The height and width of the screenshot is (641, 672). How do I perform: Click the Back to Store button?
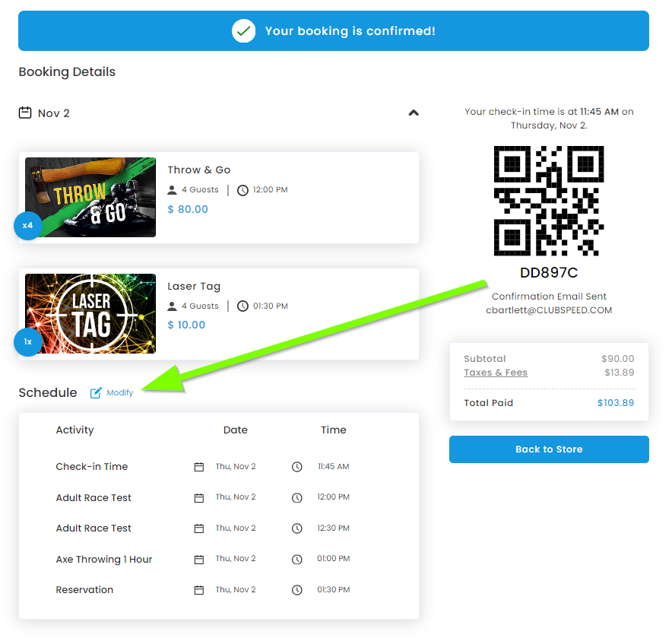(549, 449)
